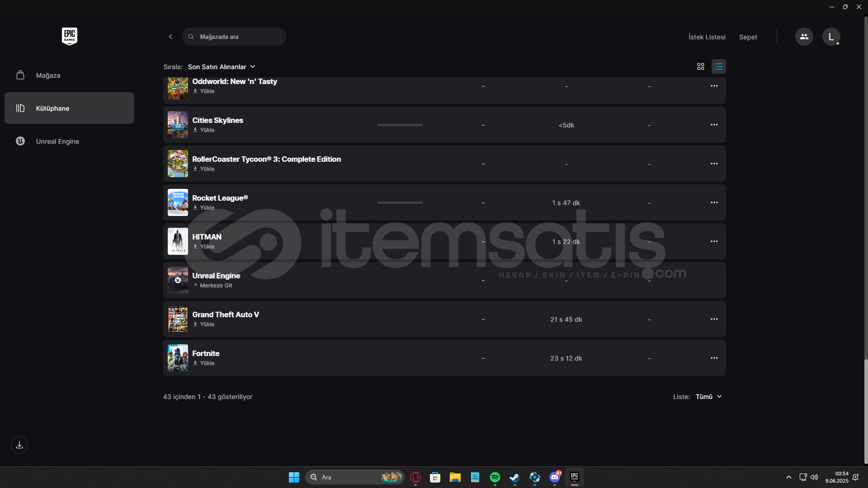Open options menu for RollerCoaster Tycoon 3
The image size is (868, 488).
pyautogui.click(x=714, y=164)
